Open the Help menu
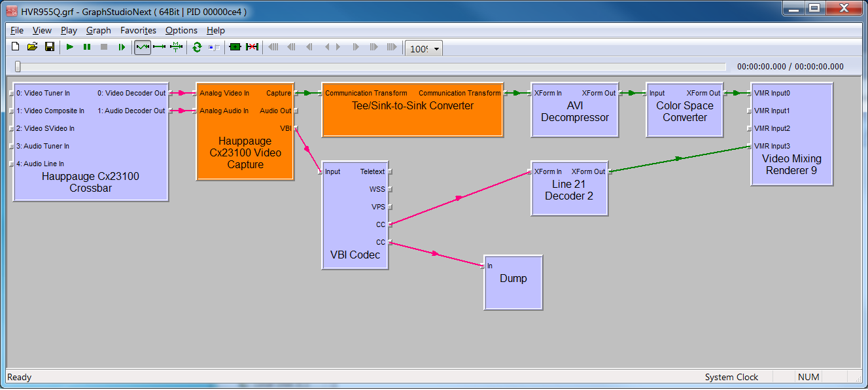 point(216,30)
